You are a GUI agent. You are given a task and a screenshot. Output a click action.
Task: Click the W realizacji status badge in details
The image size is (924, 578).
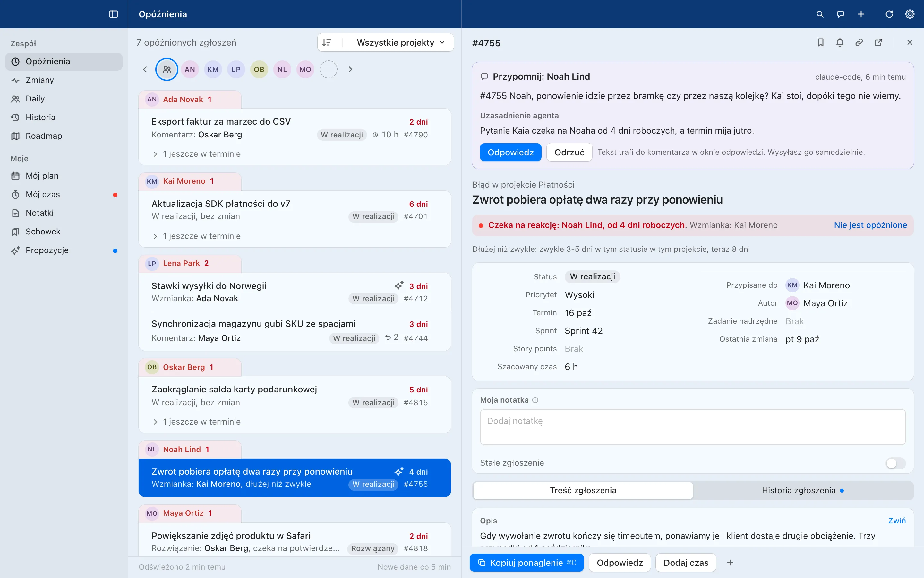[592, 276]
